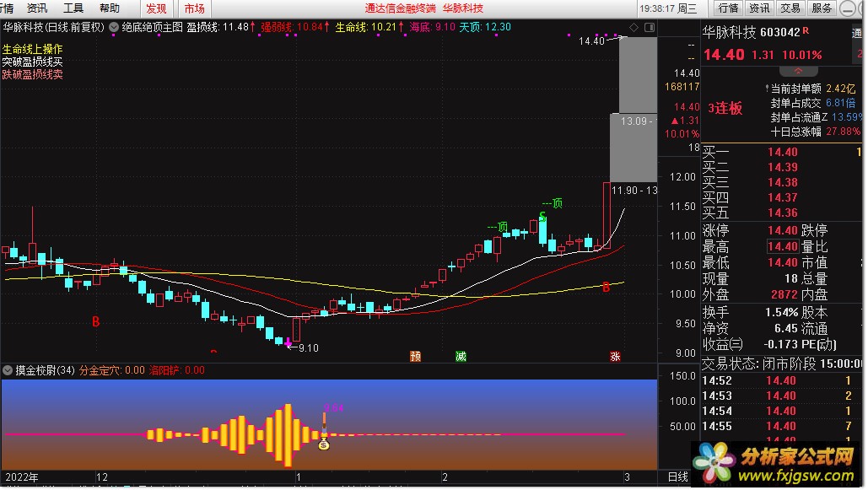
Task: Open the 资讯 menu in the top menu bar
Action: click(37, 8)
